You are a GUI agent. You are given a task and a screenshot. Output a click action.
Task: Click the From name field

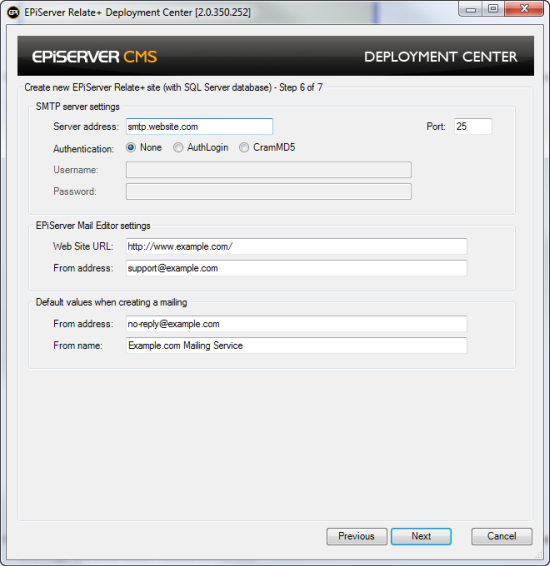(x=296, y=345)
